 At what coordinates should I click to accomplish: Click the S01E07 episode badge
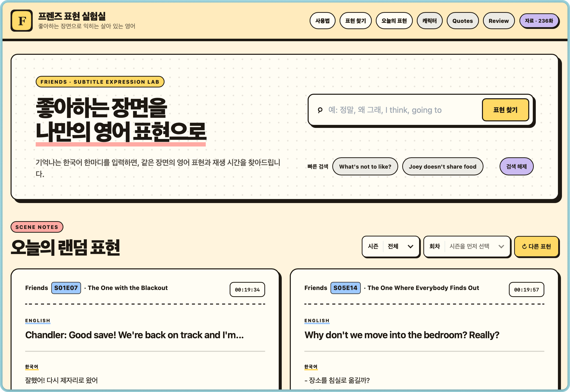pos(66,288)
